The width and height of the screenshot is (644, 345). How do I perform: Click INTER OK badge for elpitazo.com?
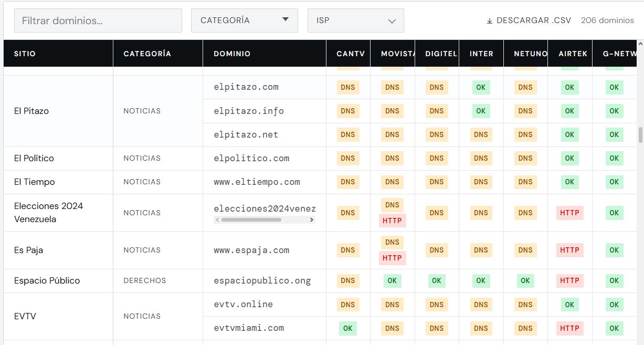(481, 87)
